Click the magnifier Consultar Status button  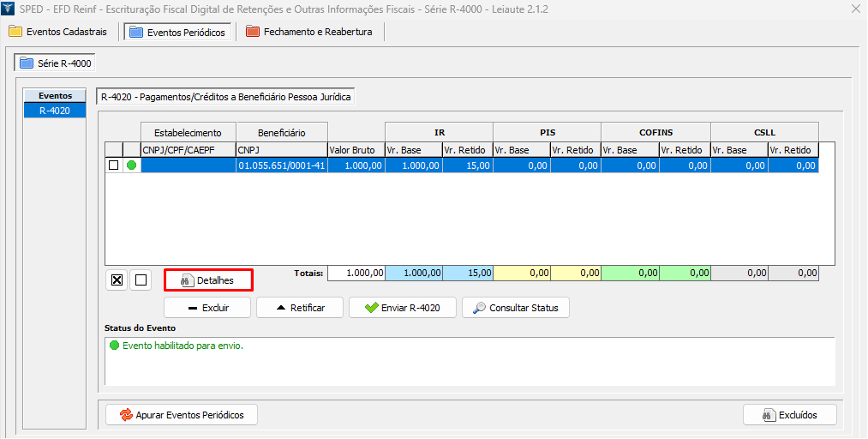[x=515, y=308]
